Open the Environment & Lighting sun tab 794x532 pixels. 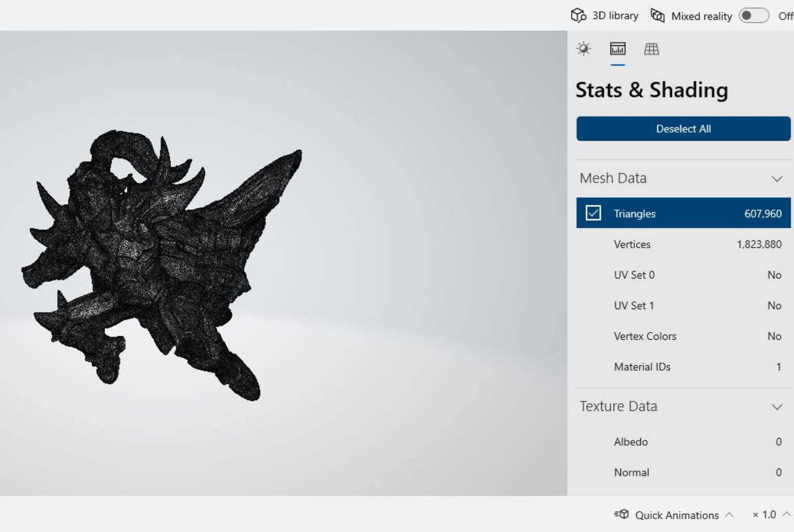tap(584, 49)
